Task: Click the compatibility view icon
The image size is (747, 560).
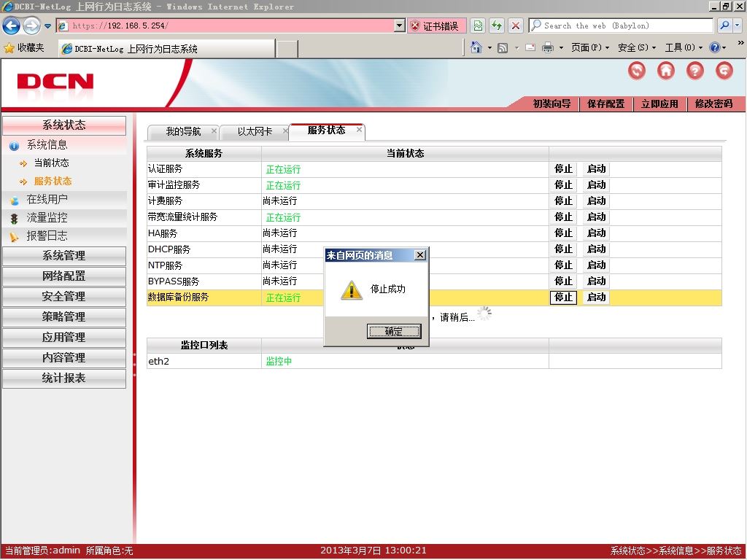Action: point(478,26)
